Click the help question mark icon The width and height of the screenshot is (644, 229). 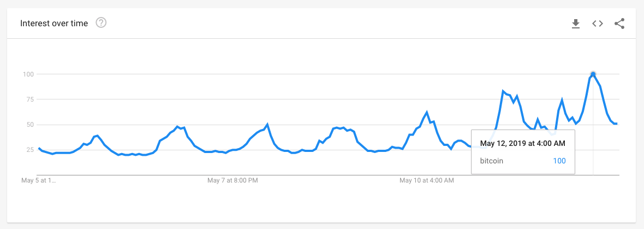pos(101,23)
